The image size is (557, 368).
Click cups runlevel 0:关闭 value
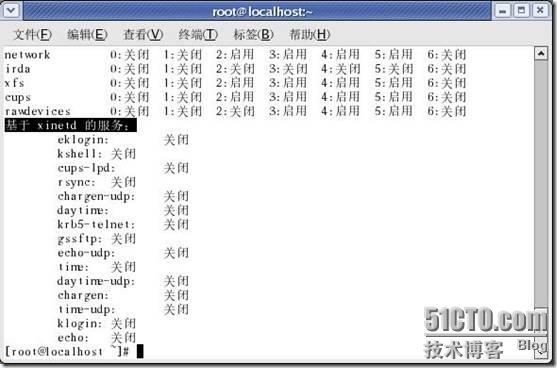pos(130,97)
